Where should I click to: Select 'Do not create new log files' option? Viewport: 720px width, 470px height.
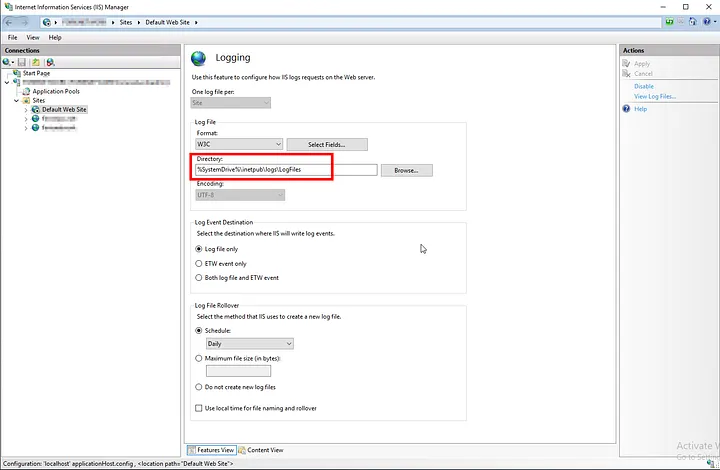[x=197, y=386]
